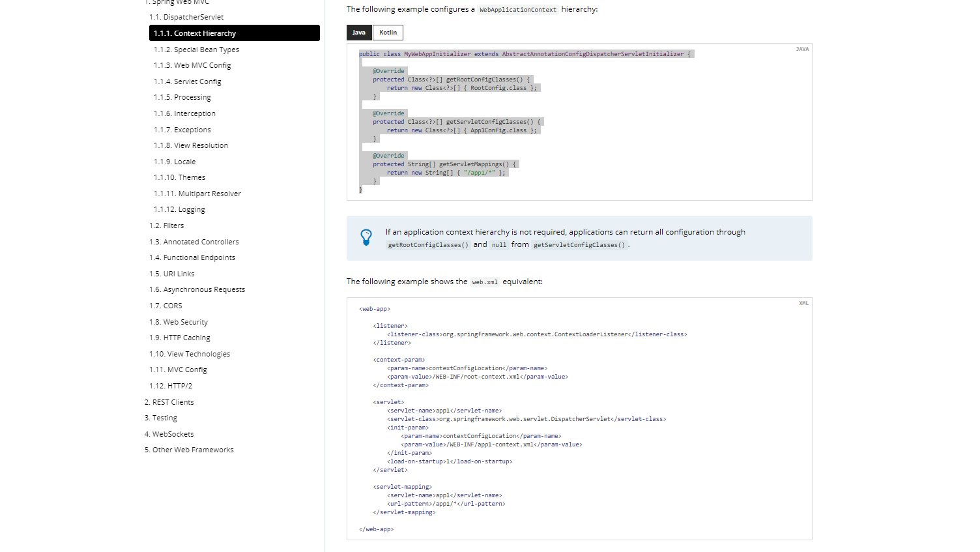Select the Java code tab
Image resolution: width=980 pixels, height=552 pixels.
[359, 33]
